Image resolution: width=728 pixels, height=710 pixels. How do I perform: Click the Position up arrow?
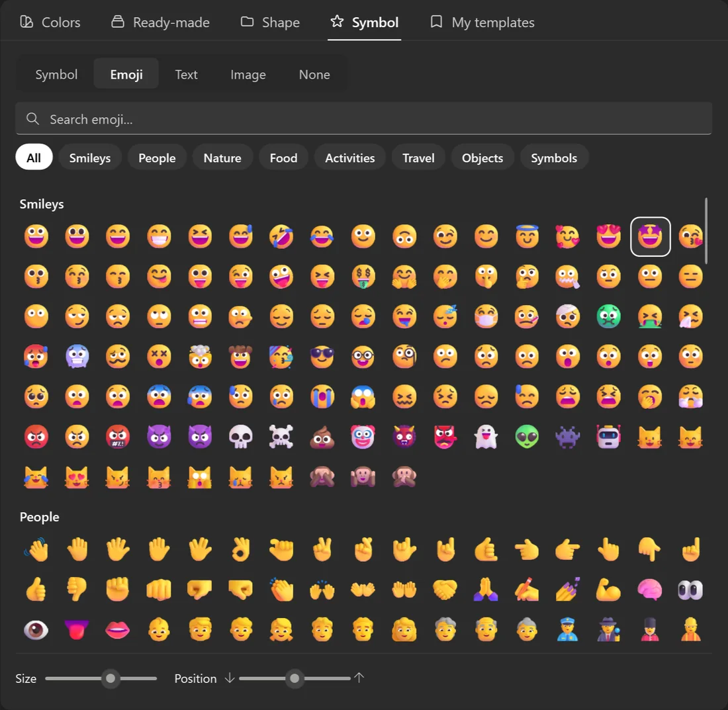pos(359,678)
